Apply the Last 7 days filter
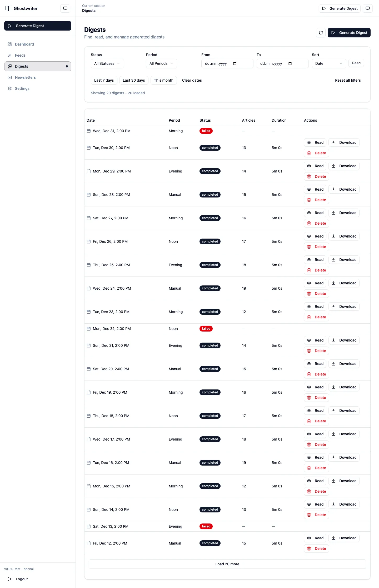This screenshot has height=588, width=379. tap(104, 80)
